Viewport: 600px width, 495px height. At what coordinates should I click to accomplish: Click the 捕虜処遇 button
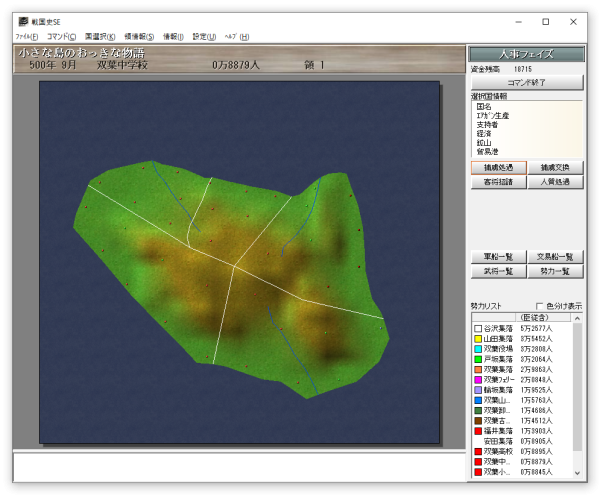[x=498, y=168]
